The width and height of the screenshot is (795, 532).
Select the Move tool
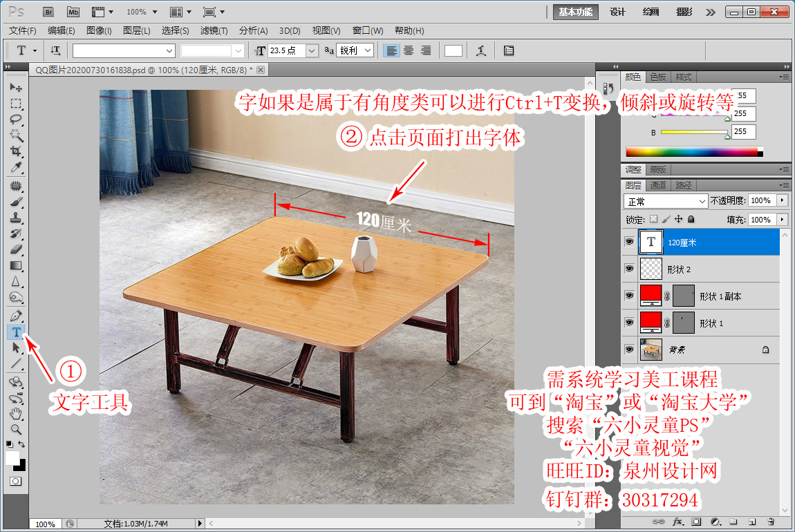pos(16,87)
